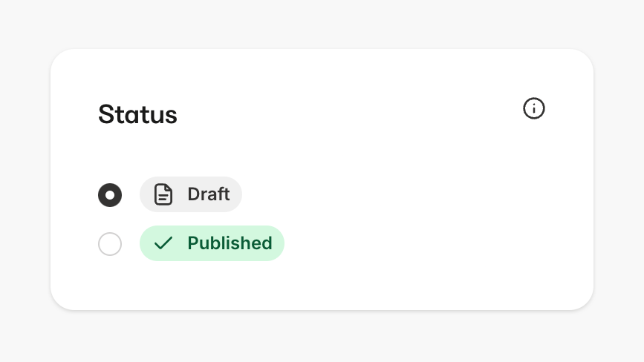This screenshot has height=362, width=644.
Task: Click the green Published status chip
Action: [212, 243]
